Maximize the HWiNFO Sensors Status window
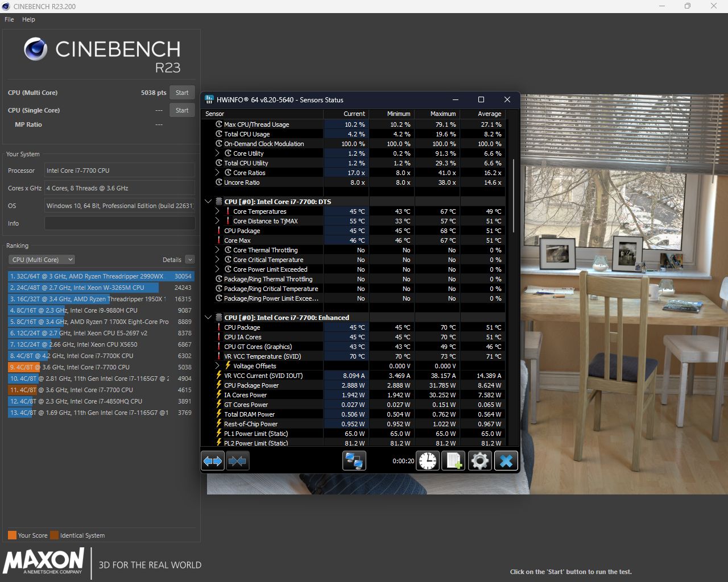Image resolution: width=728 pixels, height=582 pixels. tap(481, 99)
